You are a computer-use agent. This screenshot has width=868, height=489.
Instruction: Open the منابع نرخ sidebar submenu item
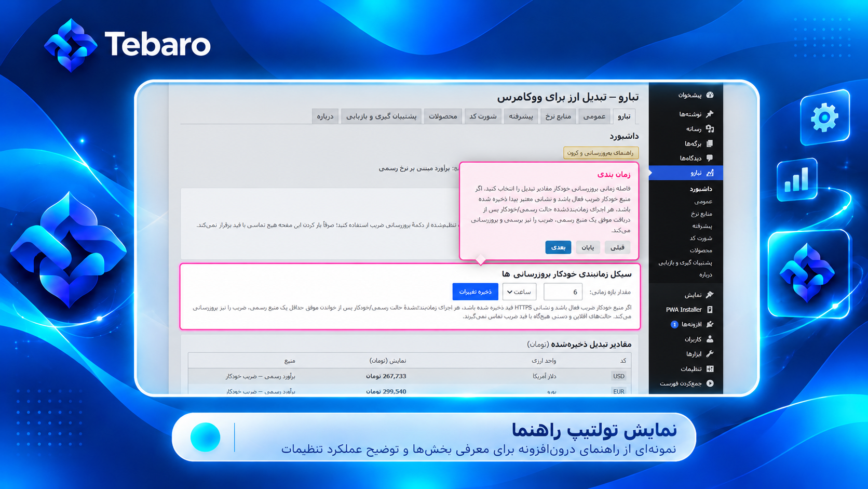coord(701,214)
